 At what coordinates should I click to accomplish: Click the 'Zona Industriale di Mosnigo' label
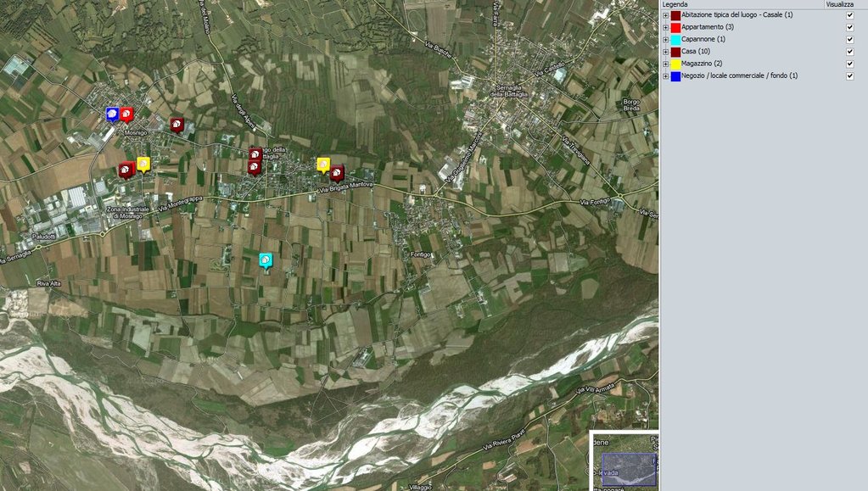point(128,213)
